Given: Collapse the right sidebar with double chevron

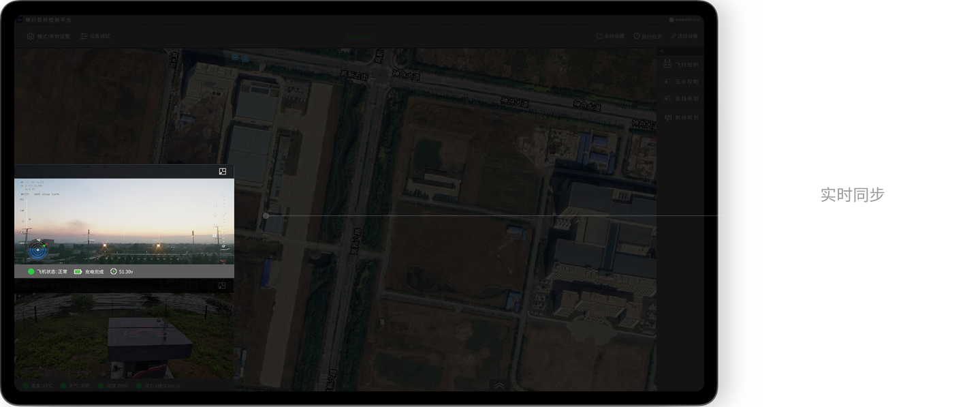Looking at the screenshot, I should coord(661,51).
